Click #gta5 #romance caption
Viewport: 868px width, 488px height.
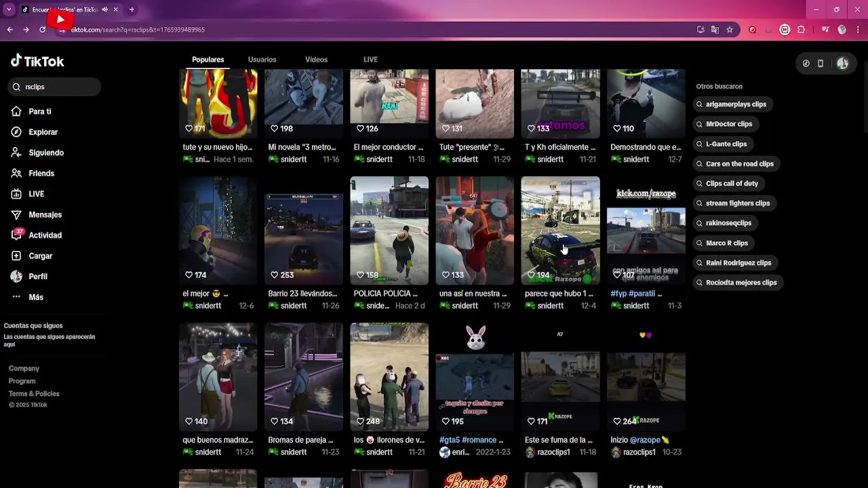(471, 440)
